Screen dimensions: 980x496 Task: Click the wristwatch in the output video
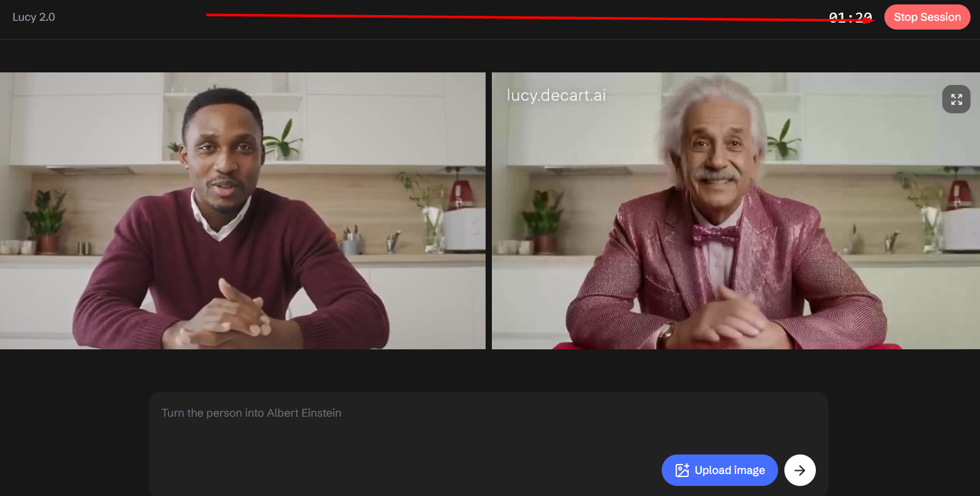665,335
